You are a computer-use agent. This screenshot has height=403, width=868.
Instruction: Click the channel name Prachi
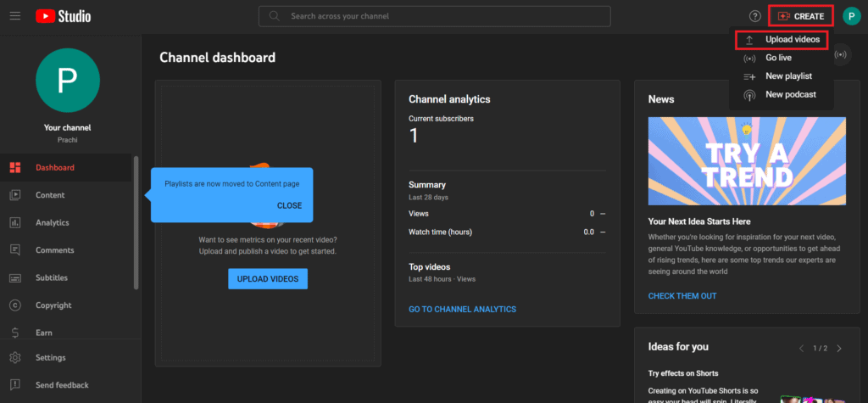[68, 140]
